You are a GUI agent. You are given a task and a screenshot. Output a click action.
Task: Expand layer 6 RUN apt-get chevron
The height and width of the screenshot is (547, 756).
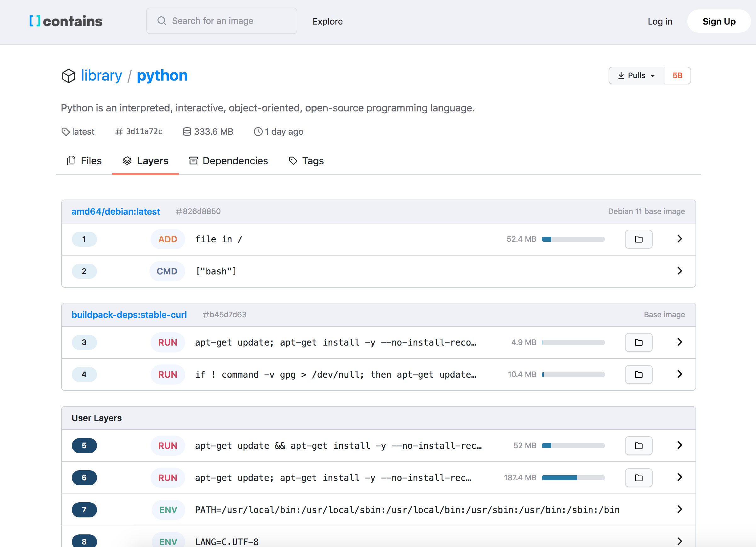[x=679, y=477]
